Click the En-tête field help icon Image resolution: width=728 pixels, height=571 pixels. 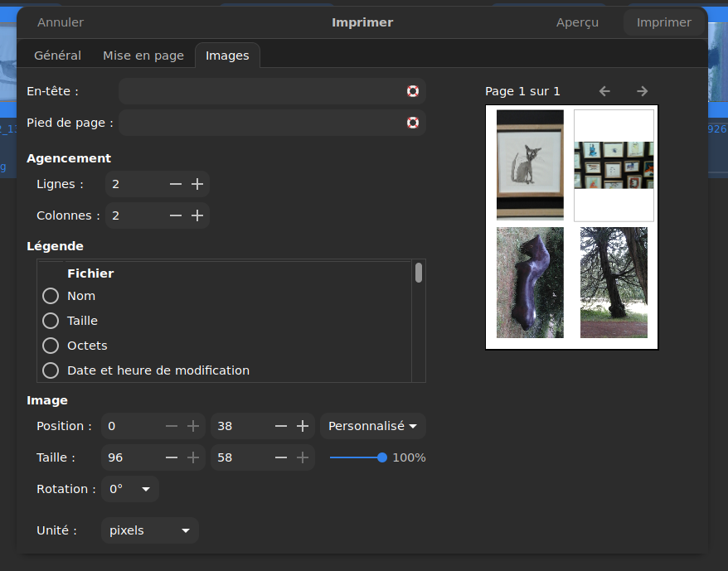tap(413, 91)
